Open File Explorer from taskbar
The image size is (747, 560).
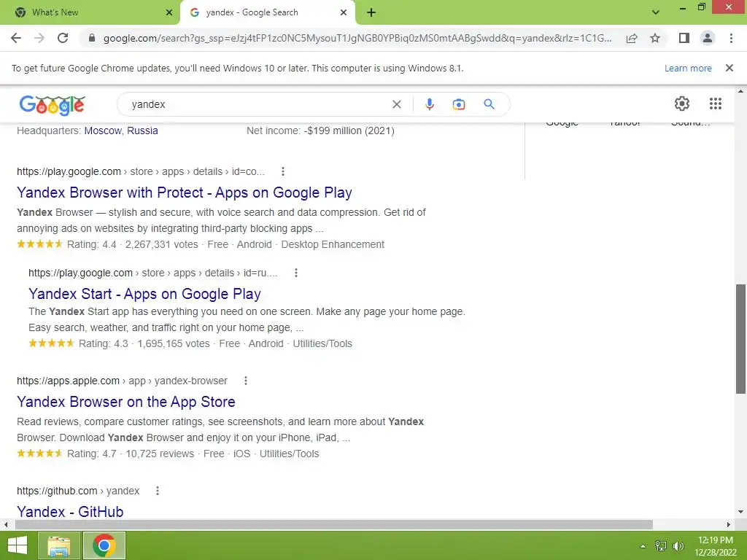59,545
